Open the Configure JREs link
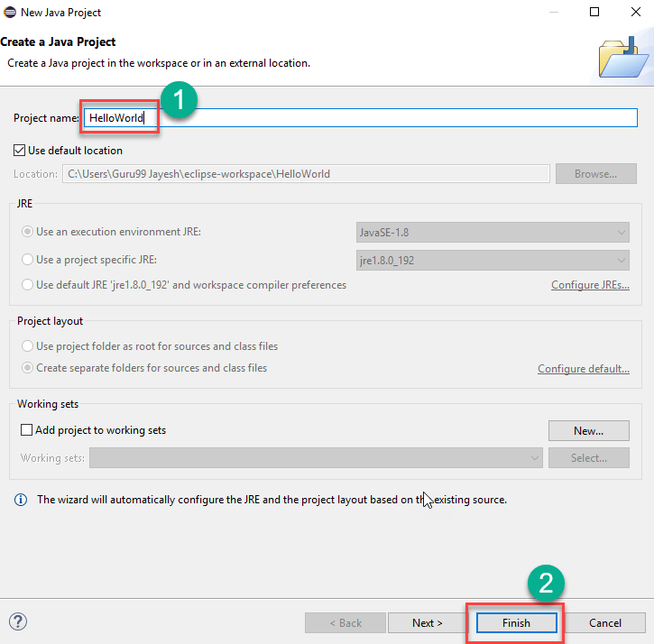The width and height of the screenshot is (654, 644). (590, 285)
